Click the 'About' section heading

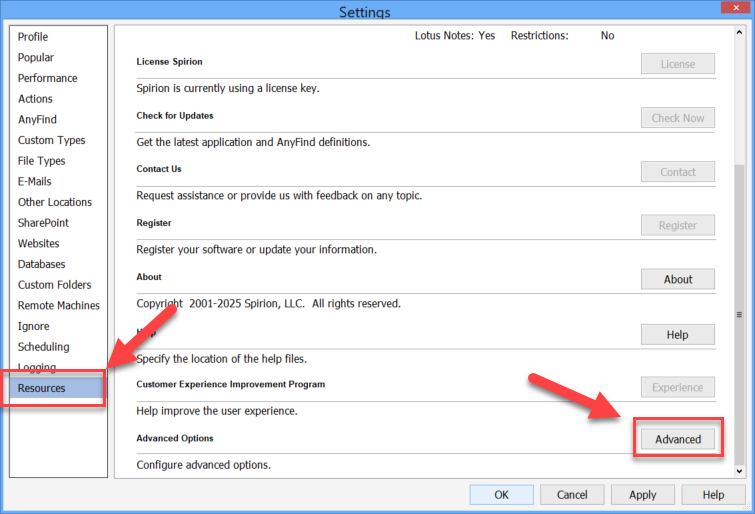[x=149, y=277]
